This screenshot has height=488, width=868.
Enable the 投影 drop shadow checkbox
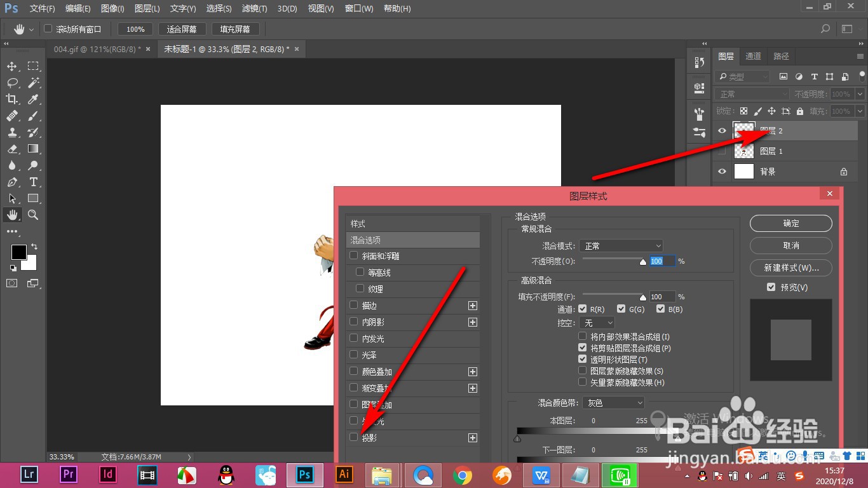pos(354,437)
